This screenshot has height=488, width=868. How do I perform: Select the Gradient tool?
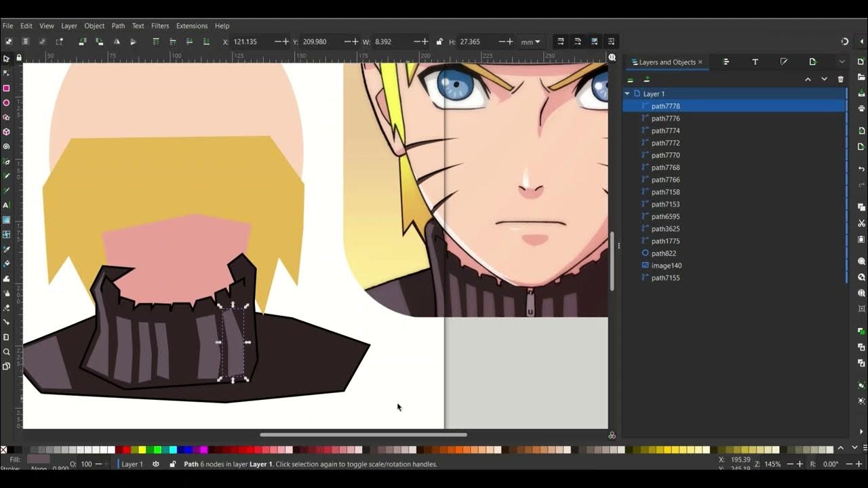point(6,220)
